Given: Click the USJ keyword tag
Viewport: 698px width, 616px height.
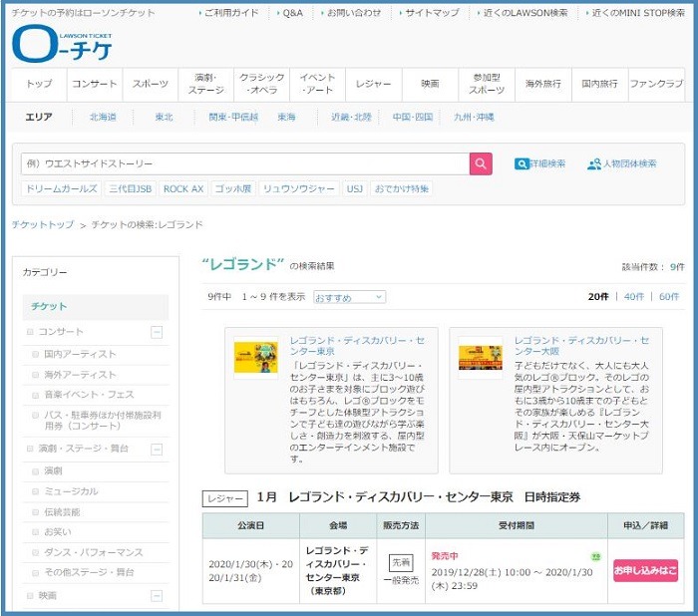Looking at the screenshot, I should click(x=355, y=188).
